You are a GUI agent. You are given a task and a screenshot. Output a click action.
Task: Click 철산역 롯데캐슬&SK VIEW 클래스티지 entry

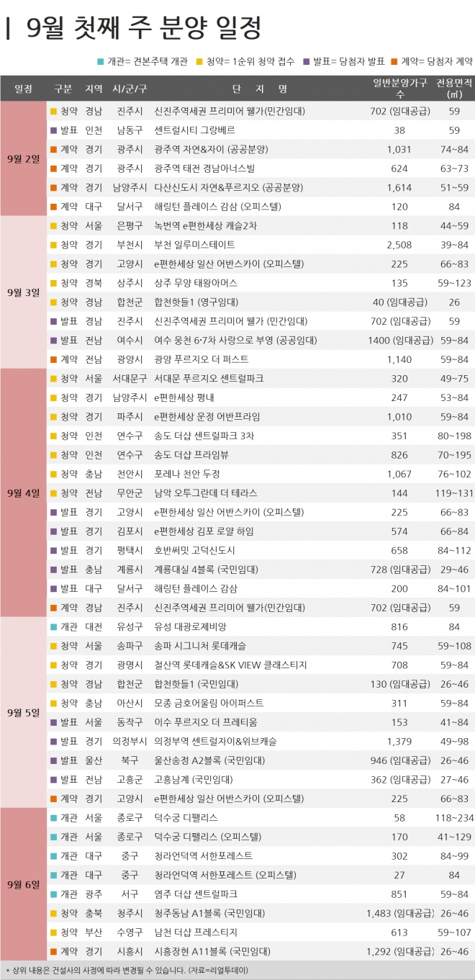(230, 665)
